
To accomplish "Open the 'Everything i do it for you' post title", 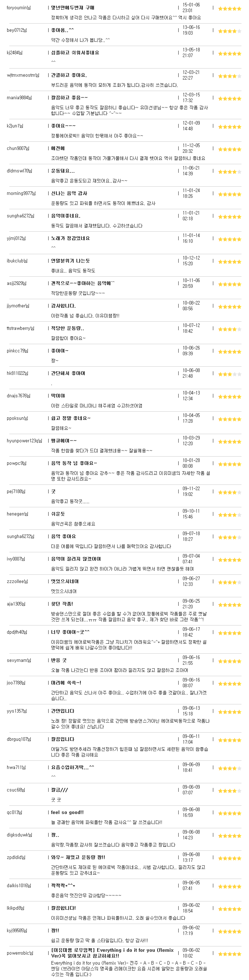I will [112, 953].
